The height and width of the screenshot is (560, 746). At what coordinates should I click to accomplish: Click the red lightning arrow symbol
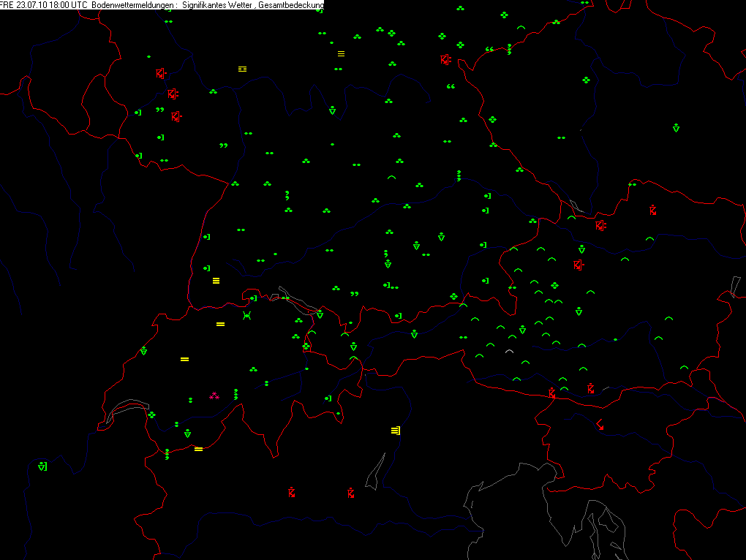coord(600,425)
